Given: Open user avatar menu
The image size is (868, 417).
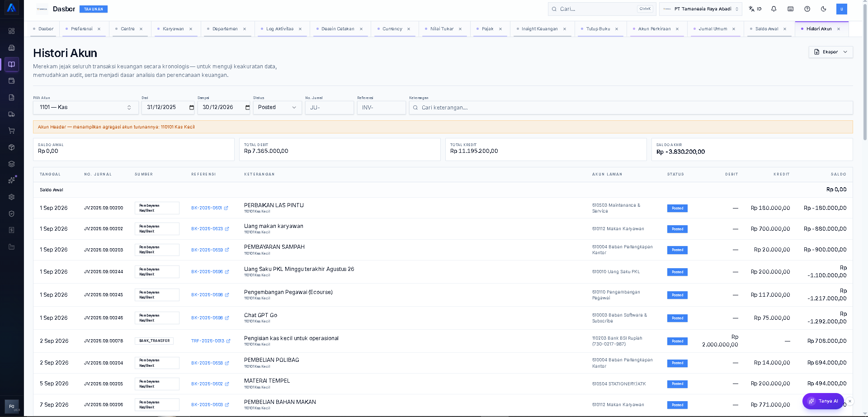Looking at the screenshot, I should coord(842,9).
